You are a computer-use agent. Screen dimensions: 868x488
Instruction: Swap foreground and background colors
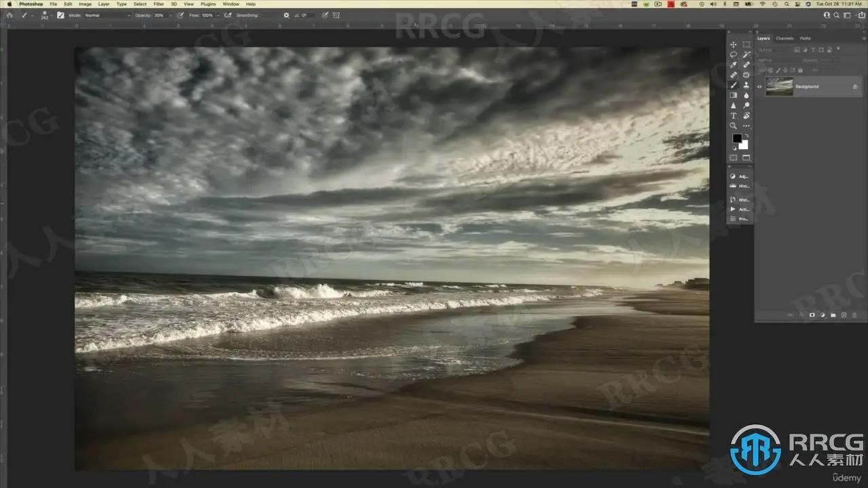coord(746,136)
